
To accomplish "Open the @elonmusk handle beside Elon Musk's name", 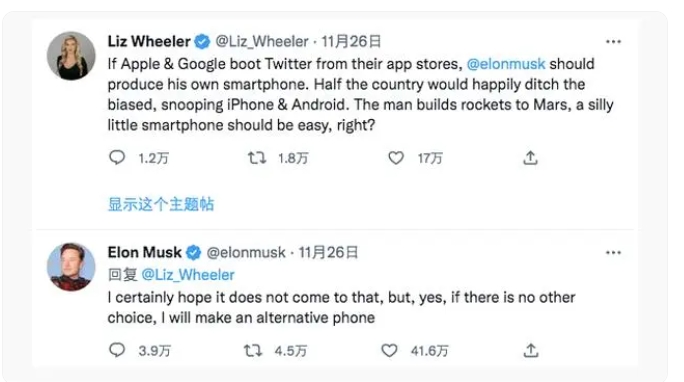I will (246, 252).
